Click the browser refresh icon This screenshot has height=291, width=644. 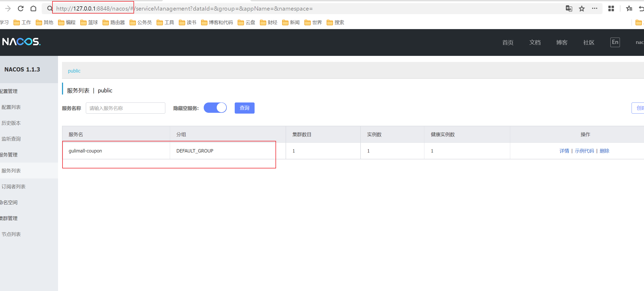(x=21, y=8)
